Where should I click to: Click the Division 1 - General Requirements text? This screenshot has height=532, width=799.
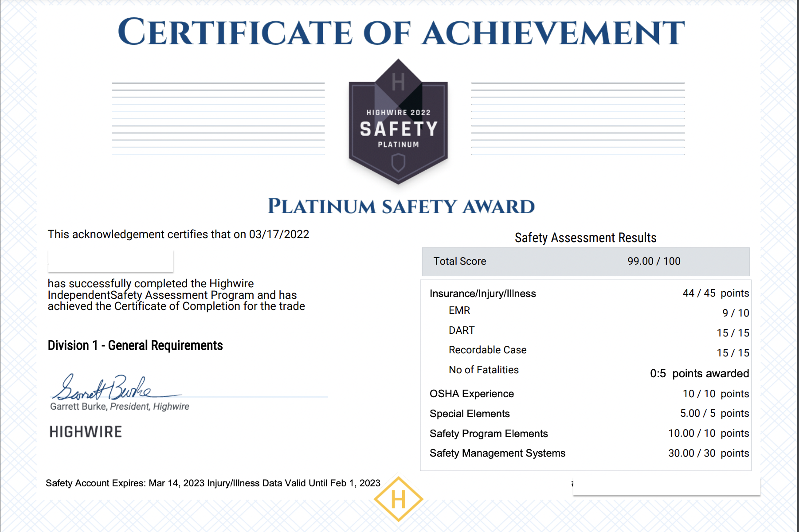135,345
